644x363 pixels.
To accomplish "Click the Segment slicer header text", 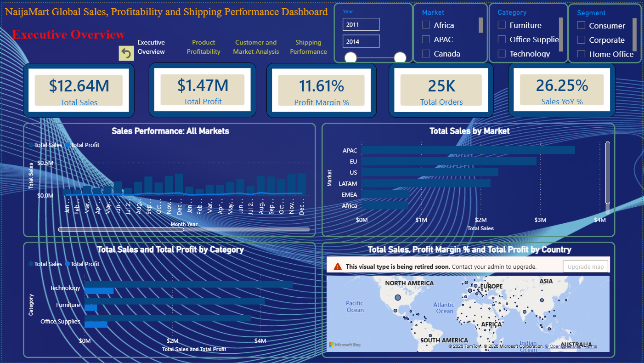I will pyautogui.click(x=591, y=13).
